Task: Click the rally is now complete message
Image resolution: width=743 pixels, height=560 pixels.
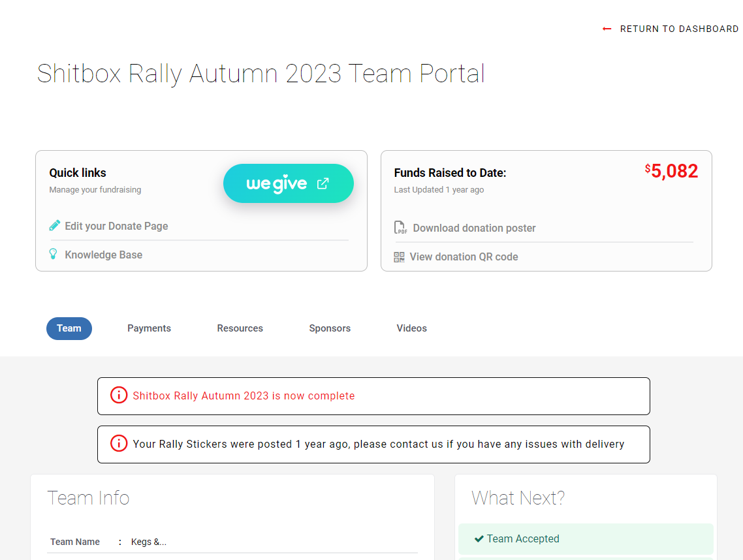Action: (x=244, y=396)
